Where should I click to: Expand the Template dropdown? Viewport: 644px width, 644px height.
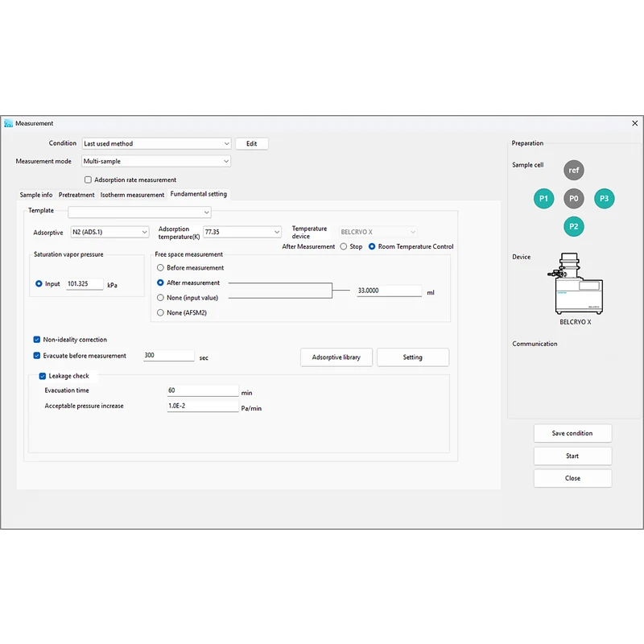139,213
